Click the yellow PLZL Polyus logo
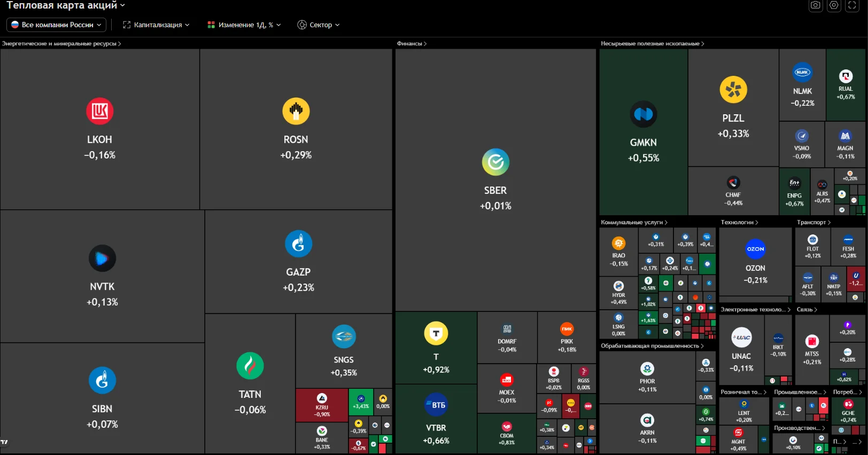The width and height of the screenshot is (868, 455). click(x=733, y=90)
